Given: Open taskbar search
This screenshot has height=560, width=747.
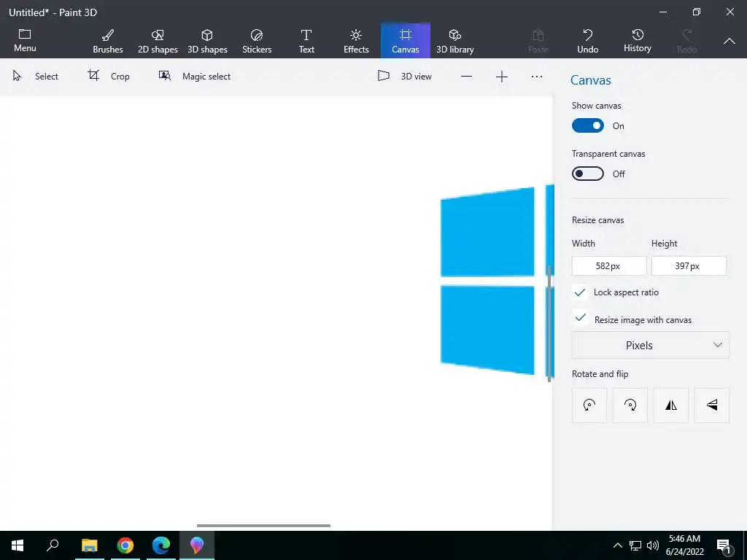Looking at the screenshot, I should click(53, 545).
